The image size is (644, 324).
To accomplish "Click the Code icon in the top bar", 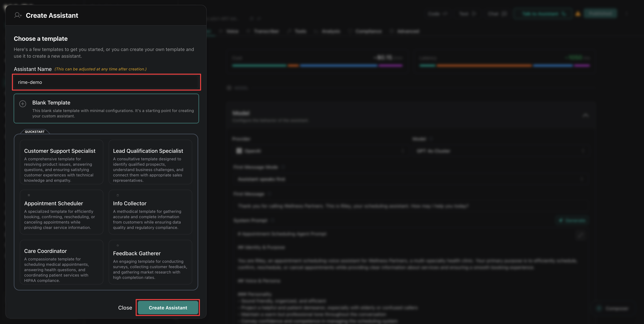I will click(446, 14).
